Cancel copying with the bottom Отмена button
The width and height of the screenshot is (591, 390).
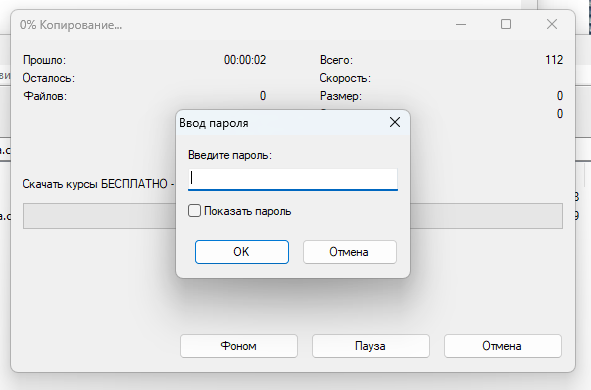click(502, 346)
